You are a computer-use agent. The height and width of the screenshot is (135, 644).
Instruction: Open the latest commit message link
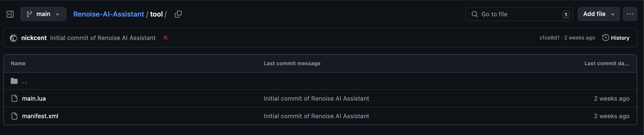pyautogui.click(x=103, y=38)
